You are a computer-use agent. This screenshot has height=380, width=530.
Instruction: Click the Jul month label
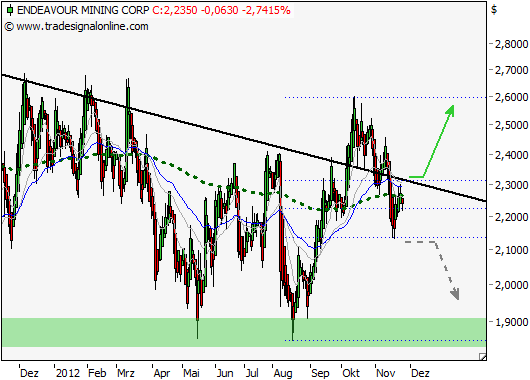pyautogui.click(x=252, y=373)
